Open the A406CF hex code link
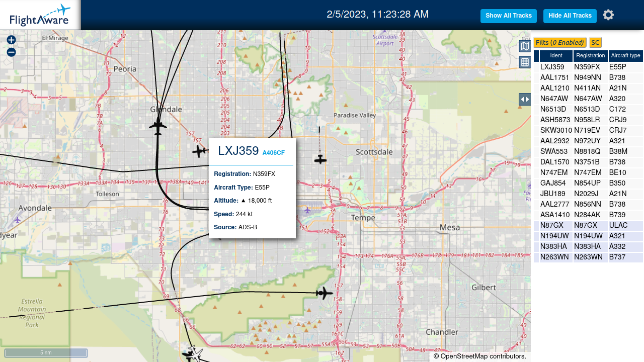 [273, 153]
